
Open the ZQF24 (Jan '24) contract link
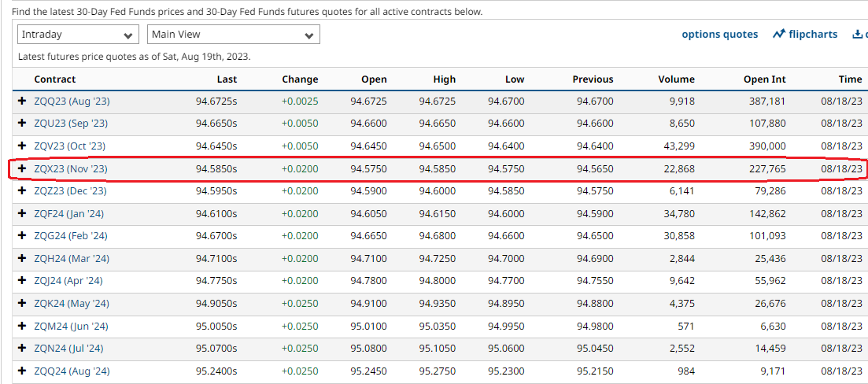coord(68,214)
